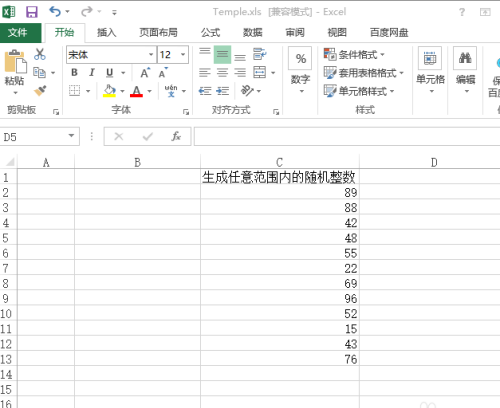Change text orientation
Viewport: 500px width, 408px height.
coord(247,91)
